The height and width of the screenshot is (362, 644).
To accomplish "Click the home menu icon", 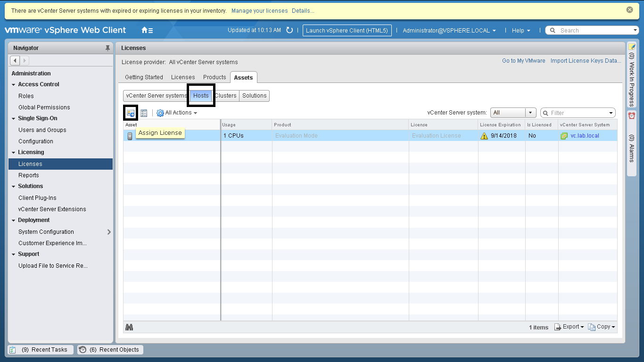I will pyautogui.click(x=147, y=30).
